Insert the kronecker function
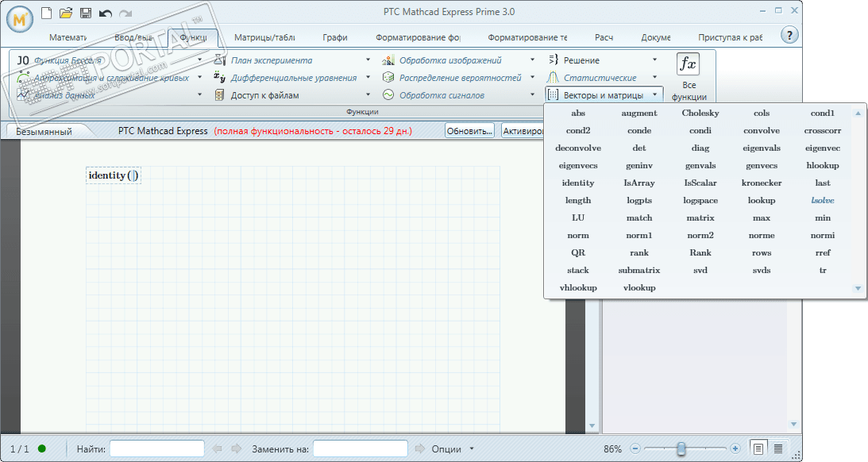The width and height of the screenshot is (868, 462). [x=761, y=183]
